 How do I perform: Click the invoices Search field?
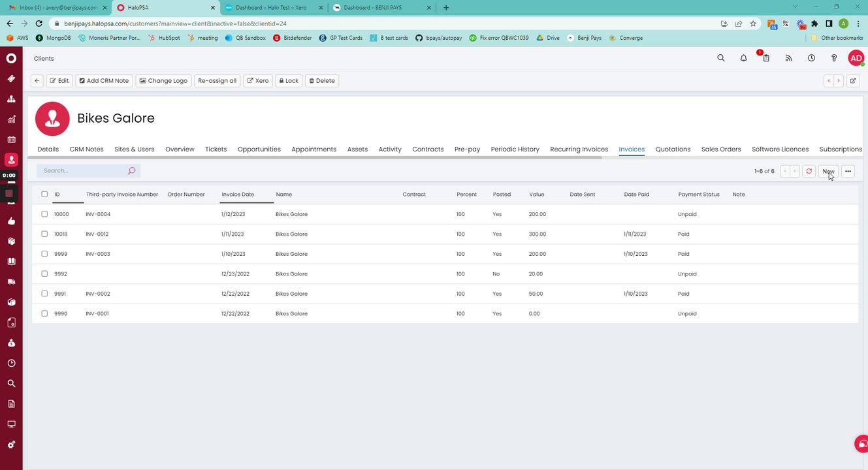[88, 170]
